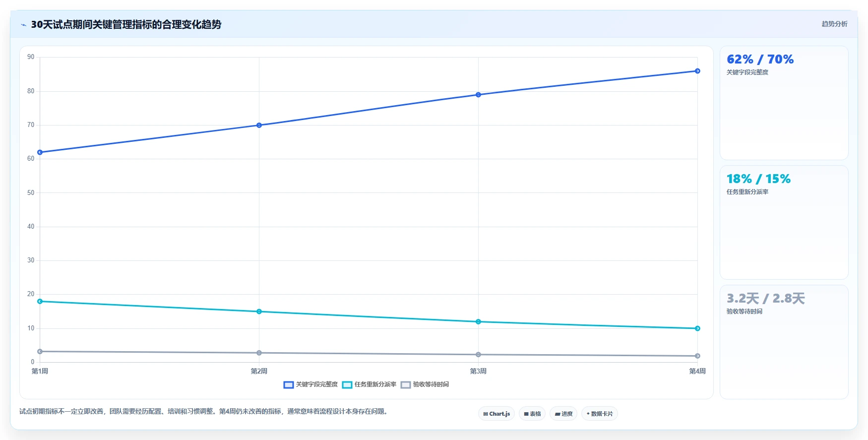The height and width of the screenshot is (440, 868).
Task: Toggle 任务重新分派率 legend series
Action: [x=369, y=384]
